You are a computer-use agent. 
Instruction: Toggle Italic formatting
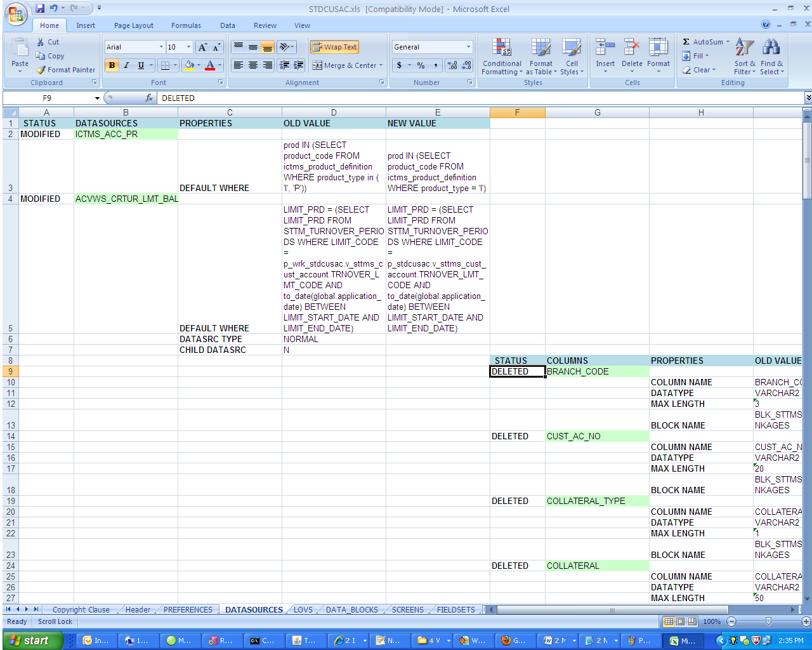(126, 65)
